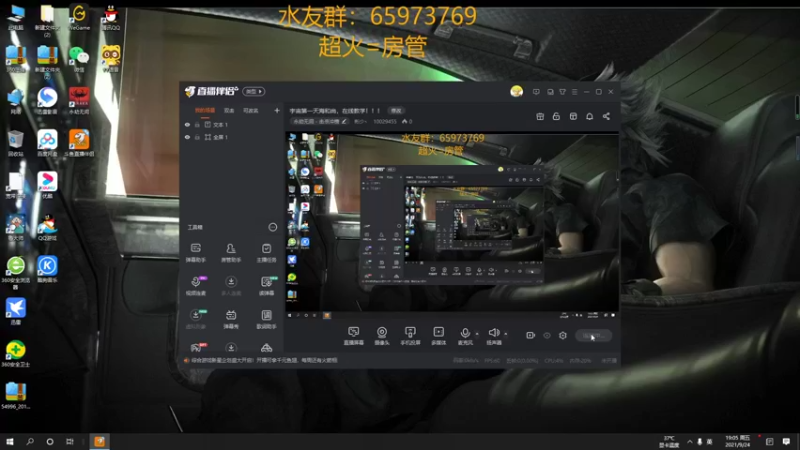Open the room manager assistant tool

231,253
